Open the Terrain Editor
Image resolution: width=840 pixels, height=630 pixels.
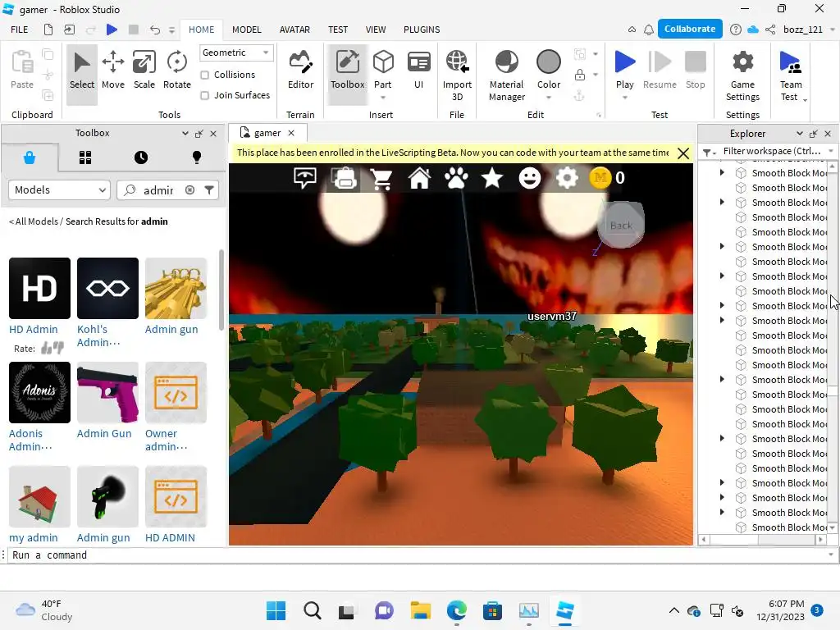[x=300, y=71]
